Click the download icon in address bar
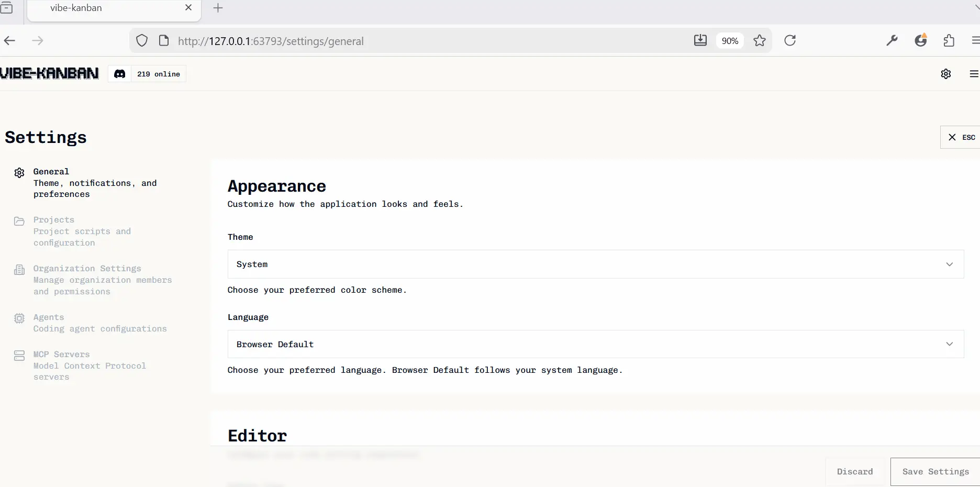Viewport: 980px width, 487px height. point(700,41)
